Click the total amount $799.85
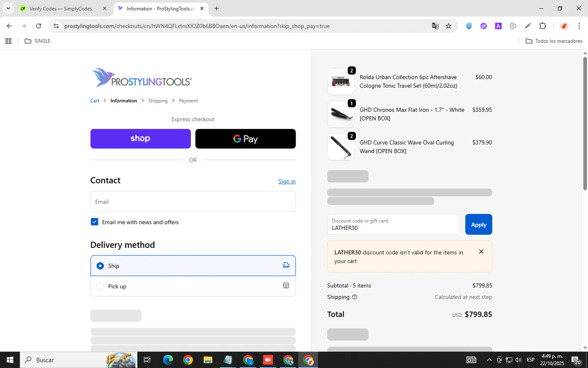 [478, 314]
